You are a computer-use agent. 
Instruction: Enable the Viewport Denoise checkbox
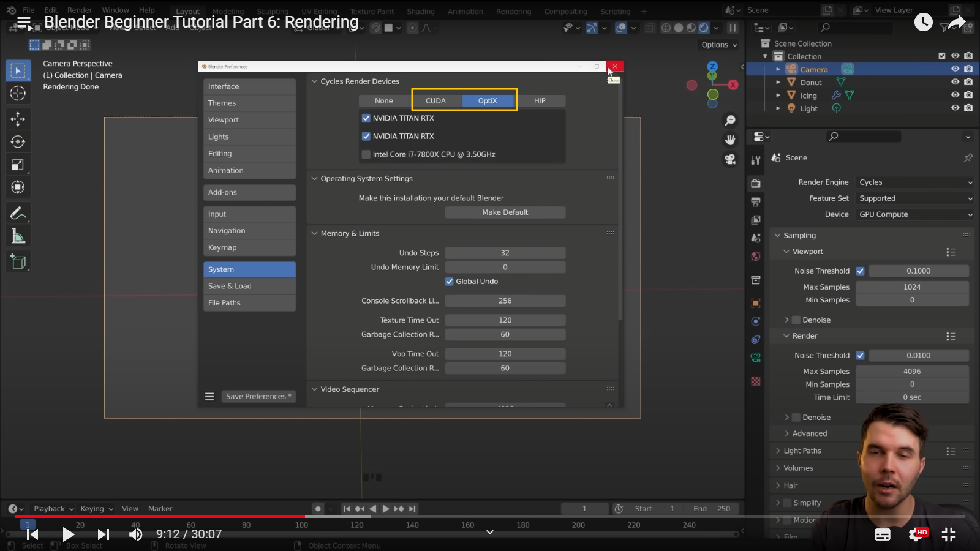[x=796, y=320]
